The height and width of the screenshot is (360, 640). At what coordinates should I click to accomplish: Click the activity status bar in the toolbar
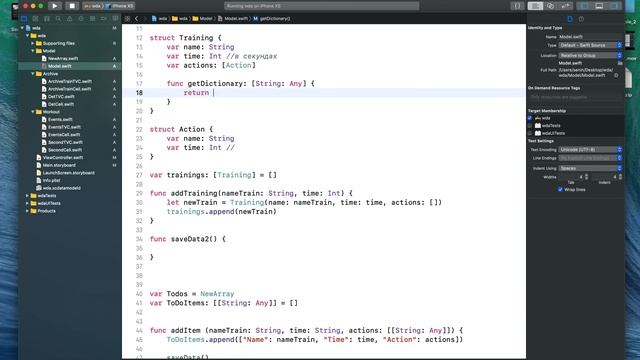pos(322,6)
